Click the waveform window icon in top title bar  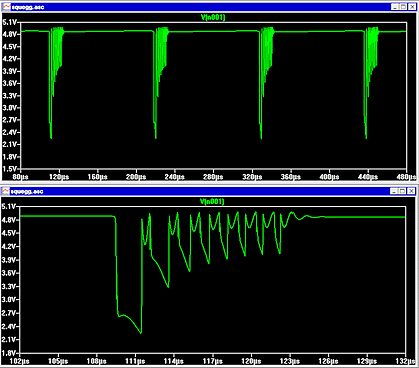click(x=6, y=7)
